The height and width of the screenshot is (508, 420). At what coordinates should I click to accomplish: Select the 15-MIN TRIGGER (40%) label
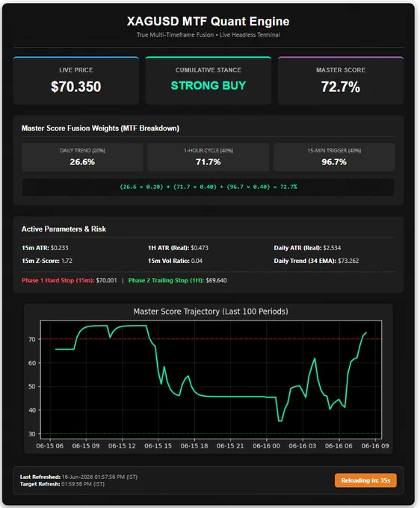pyautogui.click(x=334, y=150)
